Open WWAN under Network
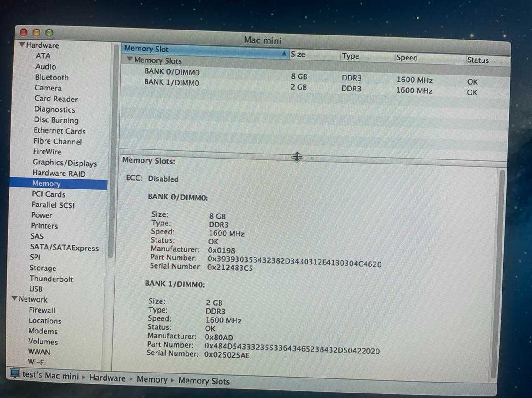Screen dimensions: 532x398 click(39, 352)
